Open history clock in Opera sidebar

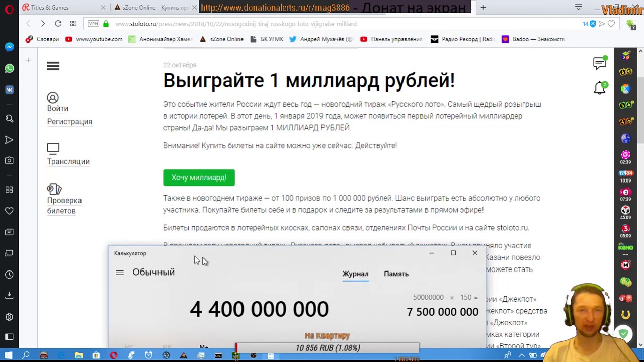point(9,275)
